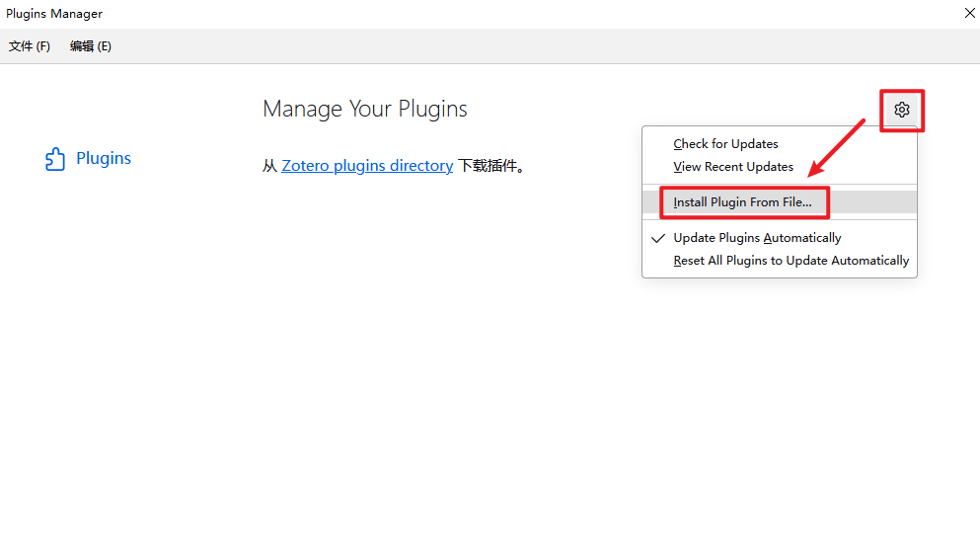
Task: Click the puzzle piece Plugins icon
Action: (x=55, y=159)
